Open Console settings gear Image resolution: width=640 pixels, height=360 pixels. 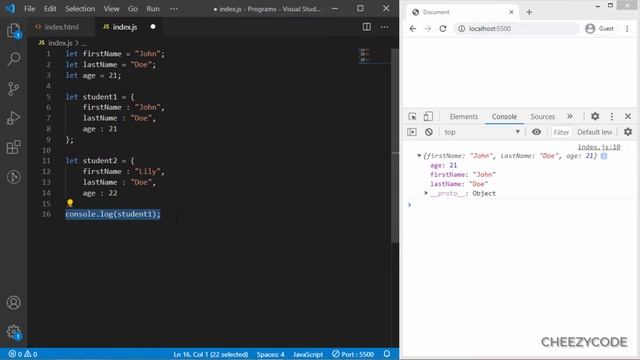[628, 132]
